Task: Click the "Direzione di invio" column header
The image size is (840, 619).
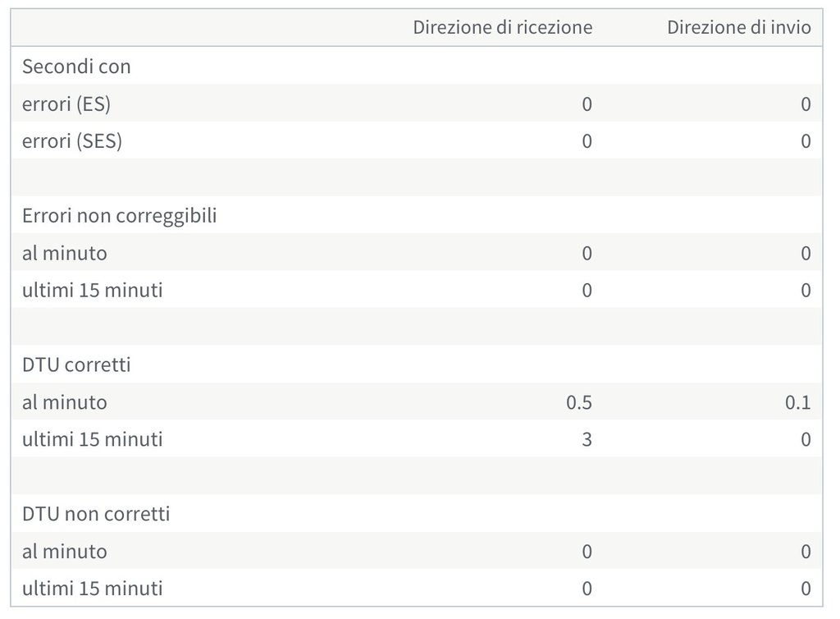Action: pos(738,28)
